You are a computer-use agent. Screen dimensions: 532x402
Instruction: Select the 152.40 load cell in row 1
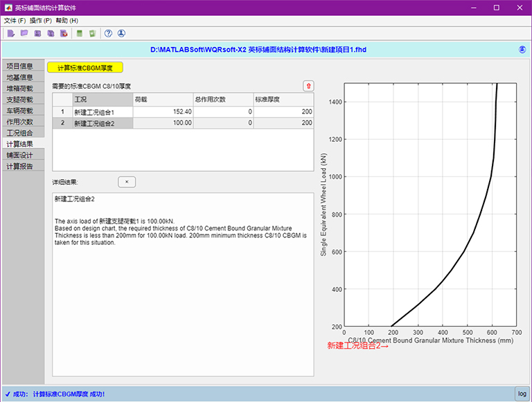[162, 111]
